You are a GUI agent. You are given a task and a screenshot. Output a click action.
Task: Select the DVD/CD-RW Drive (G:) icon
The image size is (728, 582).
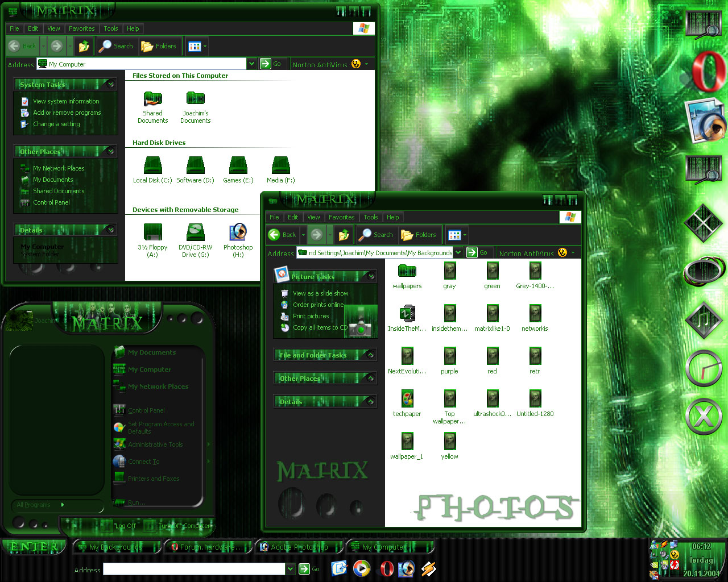pos(195,232)
